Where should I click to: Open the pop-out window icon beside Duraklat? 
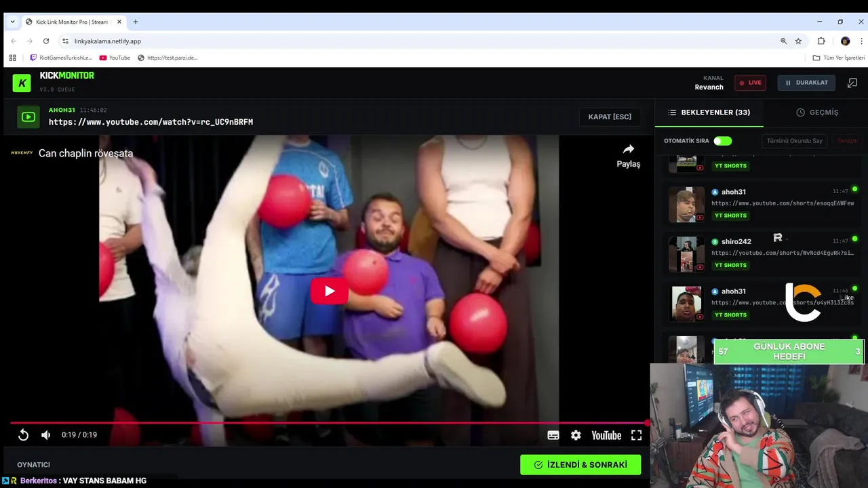(x=852, y=83)
